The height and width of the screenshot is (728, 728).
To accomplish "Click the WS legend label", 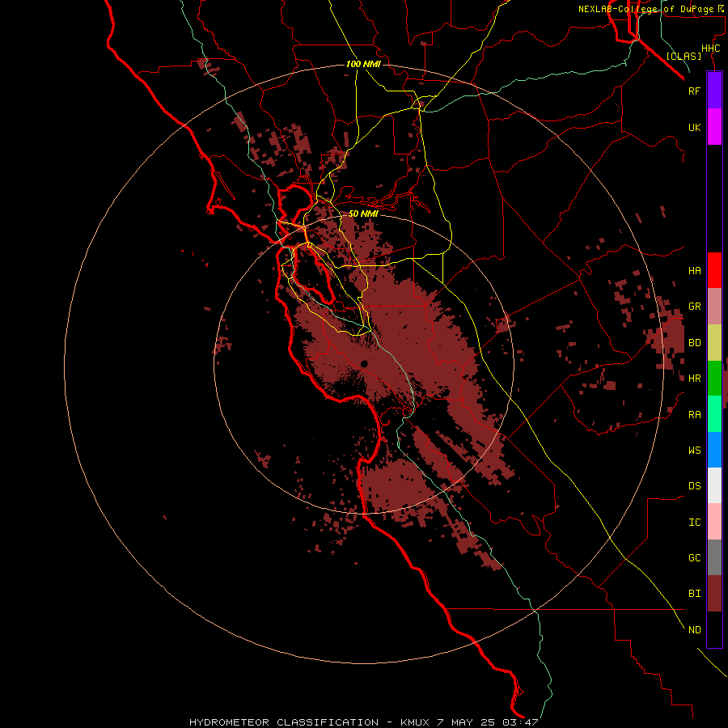I will click(695, 451).
